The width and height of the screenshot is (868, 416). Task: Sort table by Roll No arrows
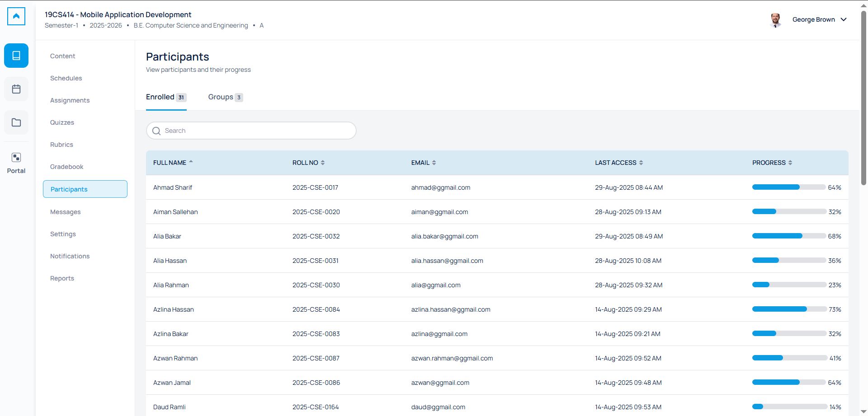click(323, 163)
